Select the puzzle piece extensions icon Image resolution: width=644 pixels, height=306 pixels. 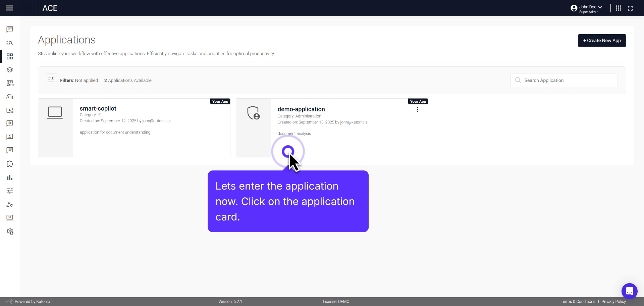pyautogui.click(x=10, y=164)
